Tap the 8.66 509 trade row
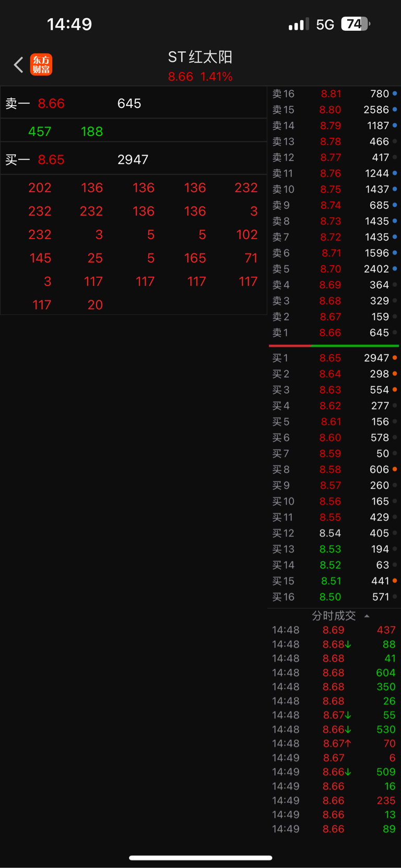The width and height of the screenshot is (401, 868). pyautogui.click(x=334, y=772)
